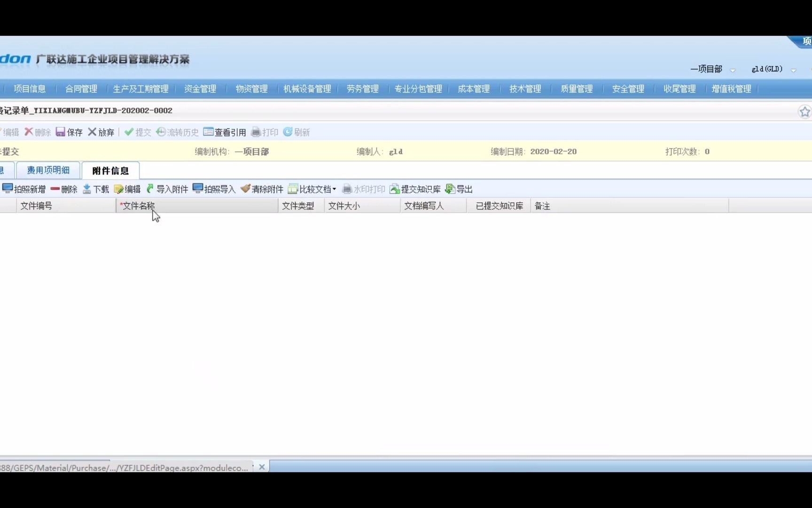This screenshot has height=508, width=812.
Task: Open the gld(GLD) user dropdown
Action: (794, 70)
